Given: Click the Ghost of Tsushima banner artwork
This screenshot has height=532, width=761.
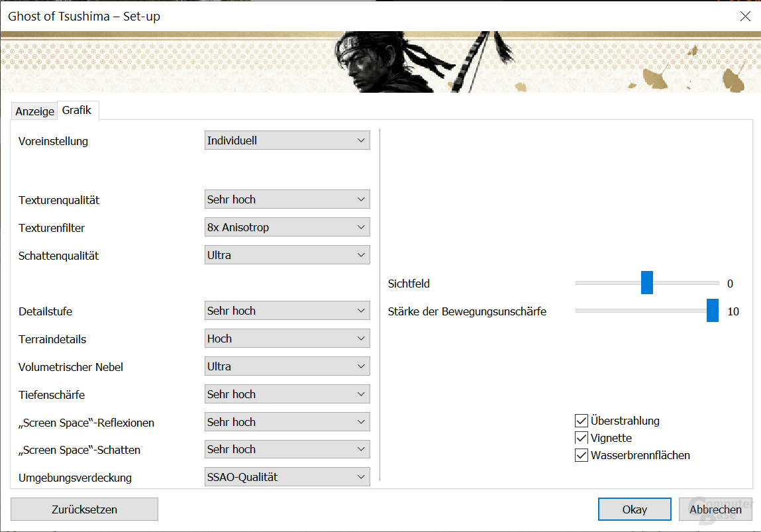Looking at the screenshot, I should [x=380, y=62].
